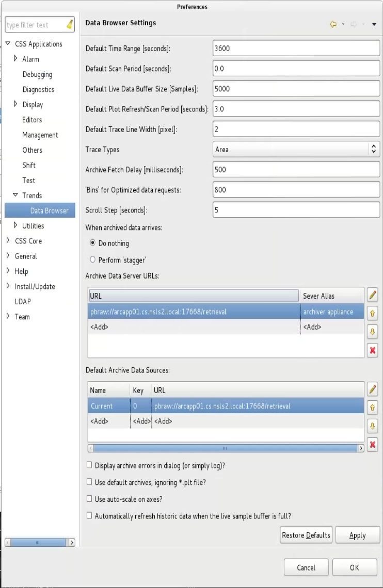The image size is (383, 588).
Task: Click the Restore Defaults button
Action: (x=306, y=535)
